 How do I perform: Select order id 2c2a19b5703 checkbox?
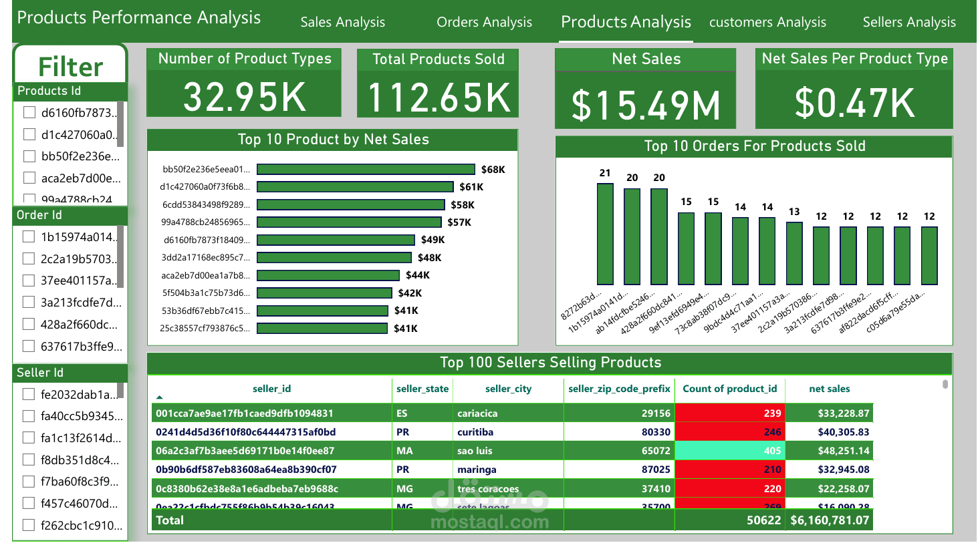[x=29, y=258]
